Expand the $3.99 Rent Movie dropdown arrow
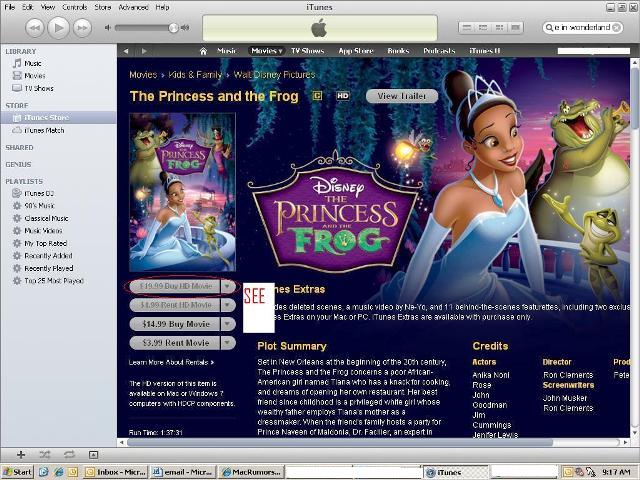The width and height of the screenshot is (640, 480). 228,343
